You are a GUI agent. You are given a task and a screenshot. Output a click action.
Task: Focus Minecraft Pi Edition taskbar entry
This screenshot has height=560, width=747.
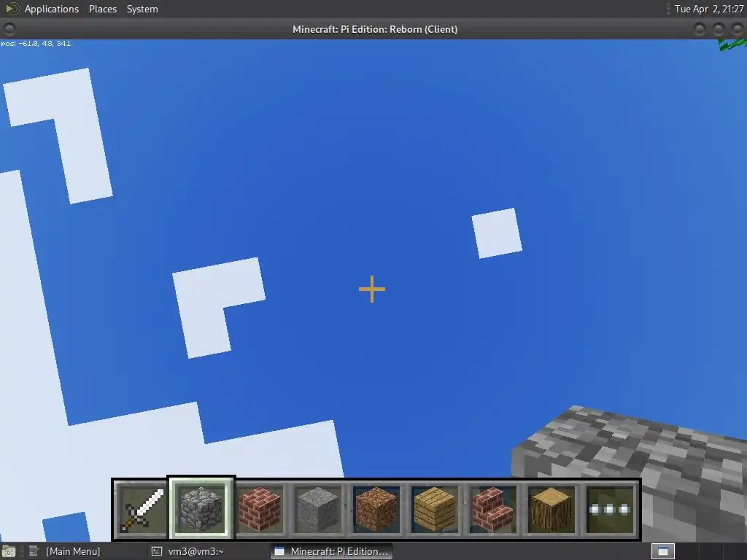pyautogui.click(x=332, y=551)
